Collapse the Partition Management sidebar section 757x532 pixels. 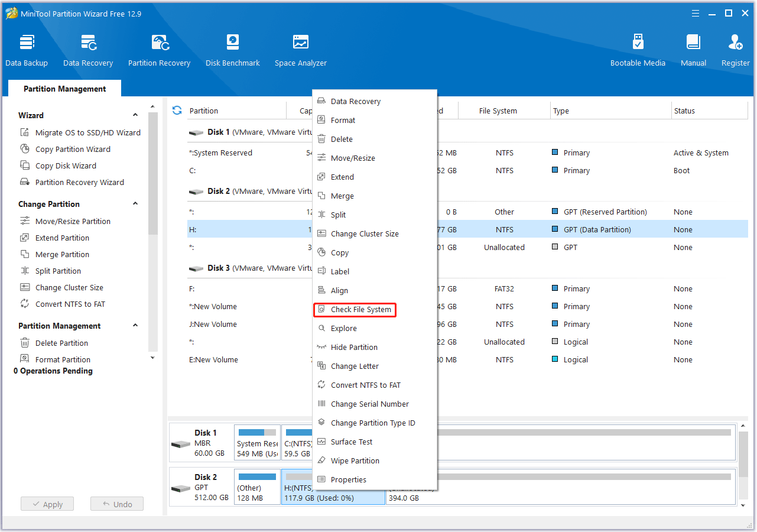pos(135,326)
